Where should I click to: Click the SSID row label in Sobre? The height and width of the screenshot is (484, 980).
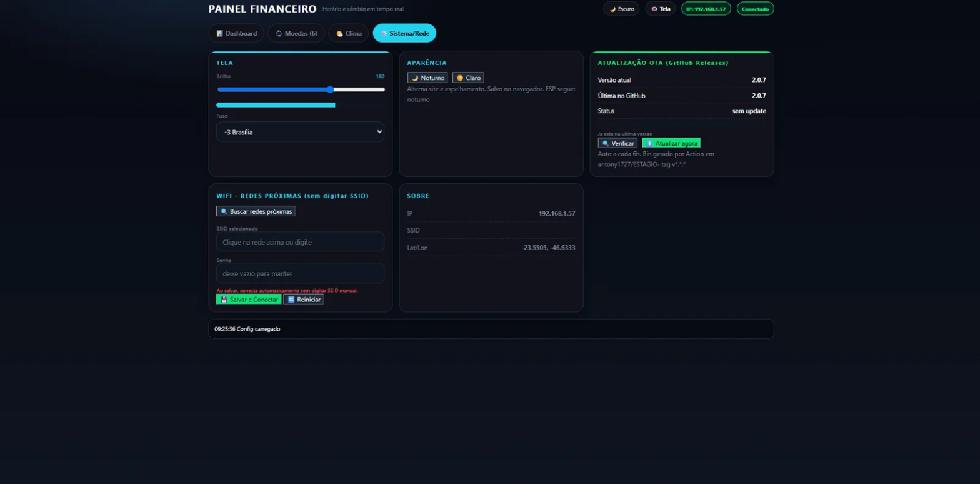[x=414, y=230]
